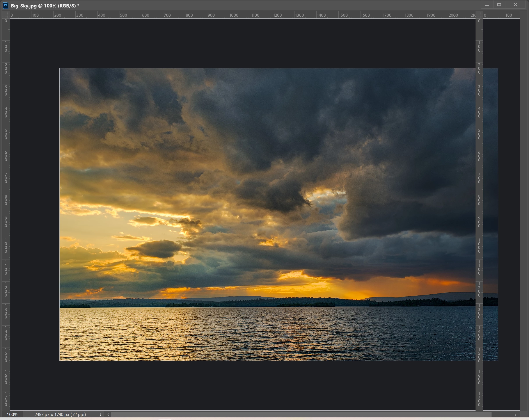Click the second ruler origin crosshair near 2100 mark

pos(479,15)
